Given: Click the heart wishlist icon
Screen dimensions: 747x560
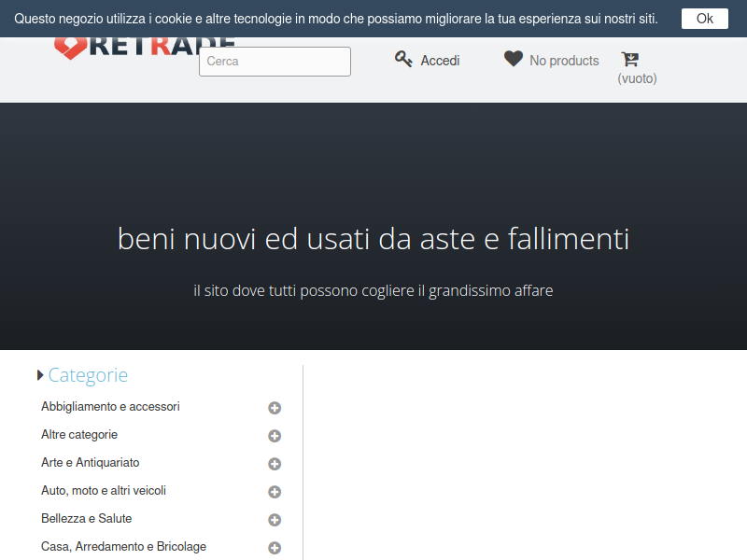Looking at the screenshot, I should [x=514, y=60].
